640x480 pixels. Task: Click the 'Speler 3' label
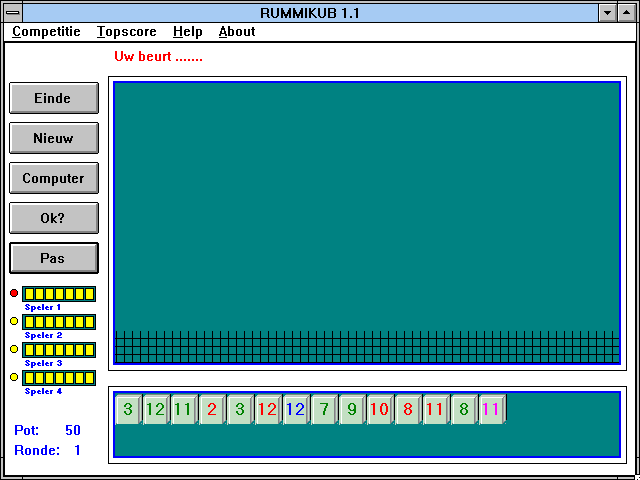click(x=43, y=363)
